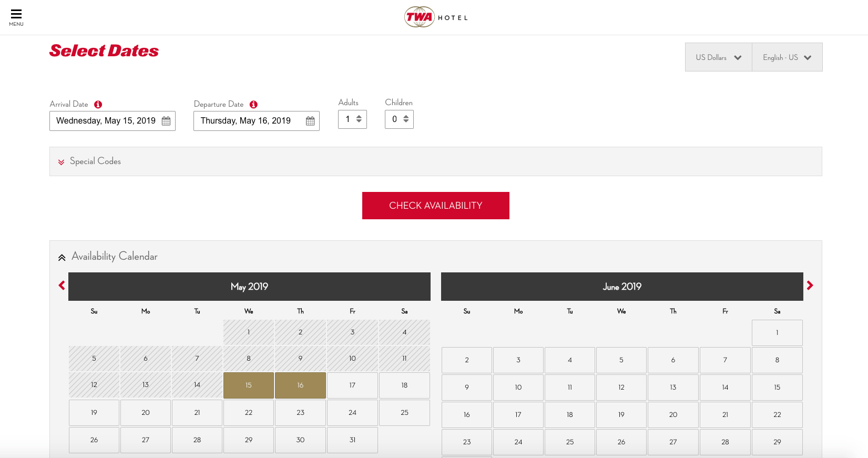Expand the Special Codes section
868x458 pixels.
[x=90, y=161]
